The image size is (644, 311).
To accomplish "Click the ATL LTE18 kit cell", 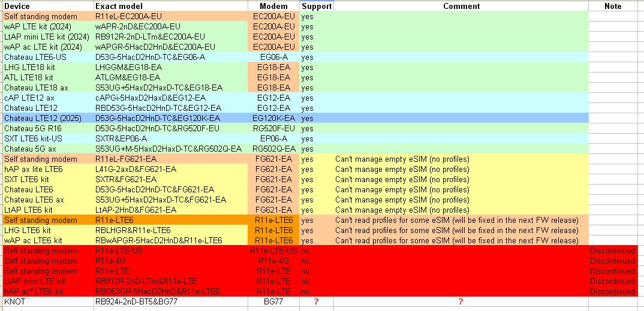I will point(47,77).
